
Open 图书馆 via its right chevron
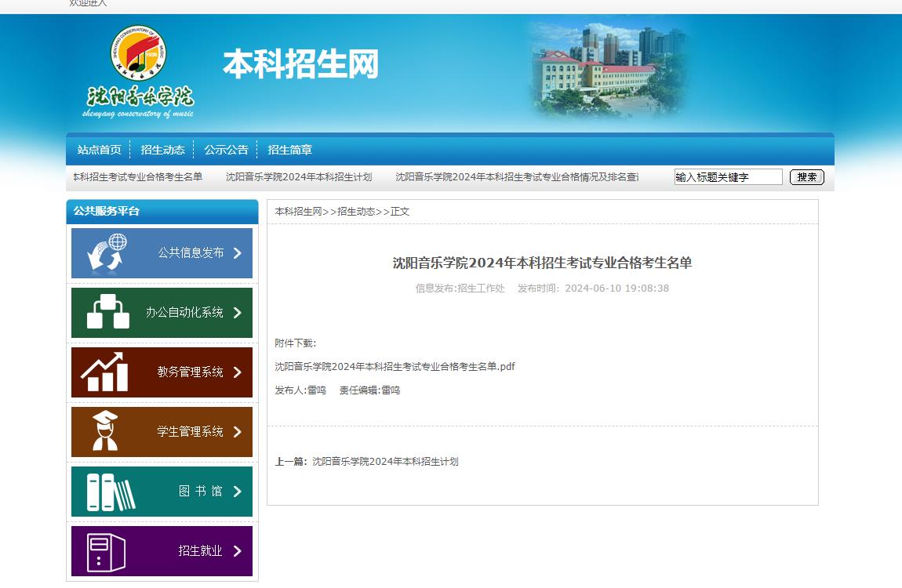[x=238, y=492]
